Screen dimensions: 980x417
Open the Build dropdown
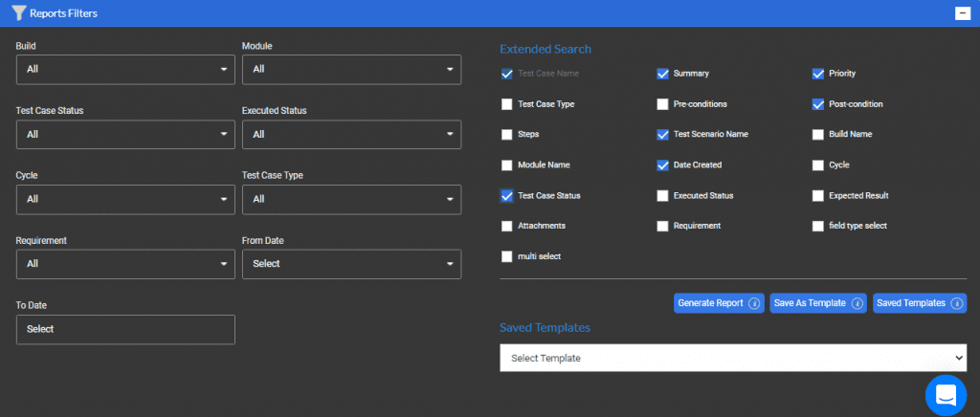point(125,69)
